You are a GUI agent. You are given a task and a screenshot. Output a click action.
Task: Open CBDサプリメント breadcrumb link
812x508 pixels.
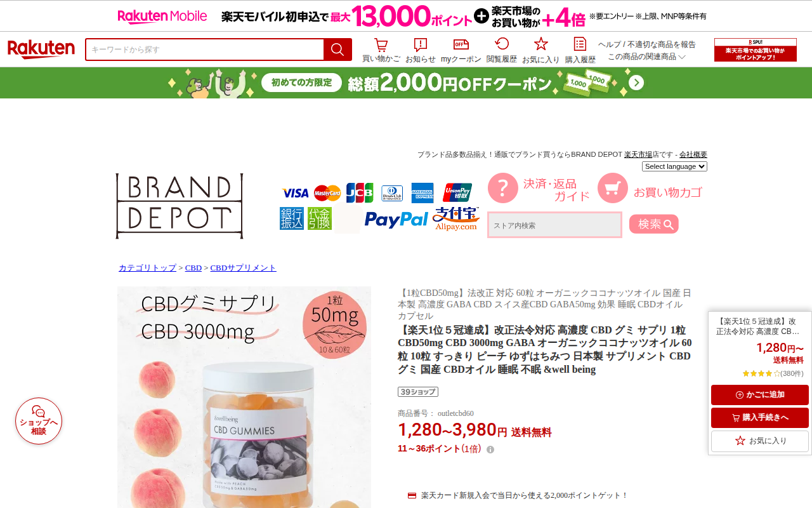point(244,268)
